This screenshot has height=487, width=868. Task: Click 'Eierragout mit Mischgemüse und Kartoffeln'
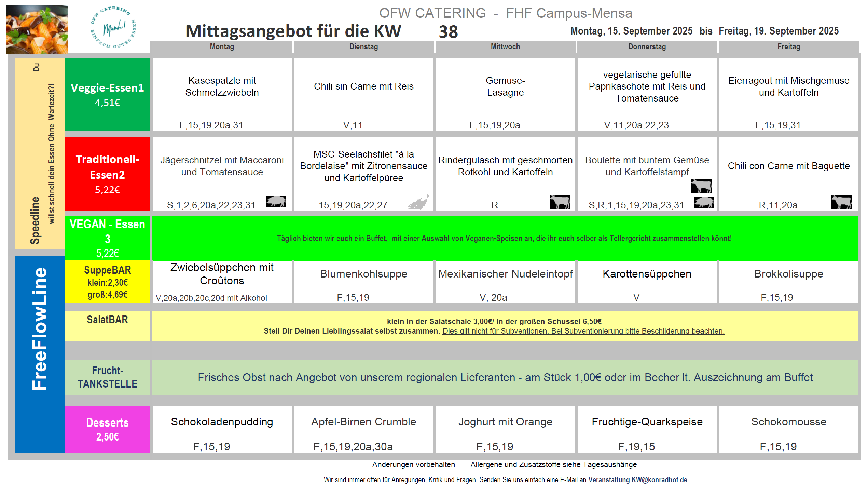coord(789,86)
